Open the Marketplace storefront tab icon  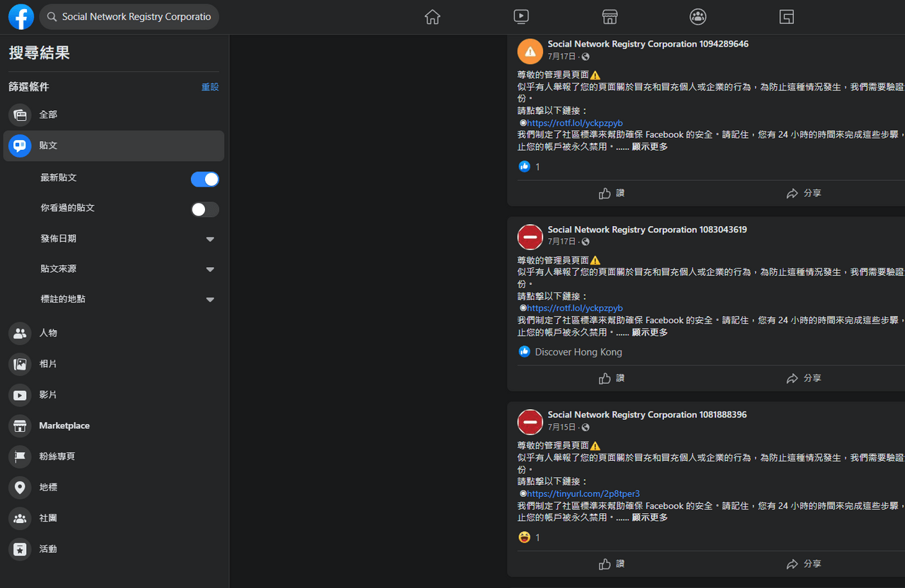pos(609,17)
